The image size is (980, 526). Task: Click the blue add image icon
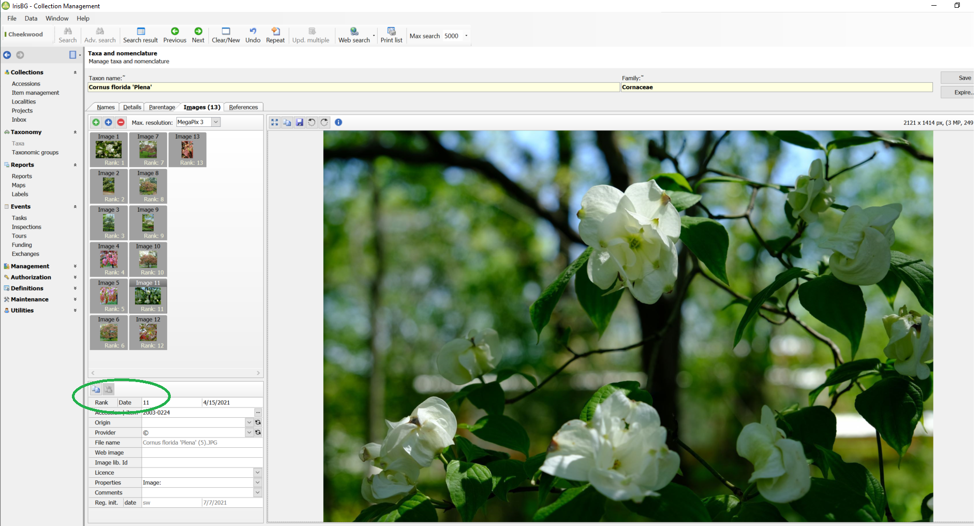(108, 122)
